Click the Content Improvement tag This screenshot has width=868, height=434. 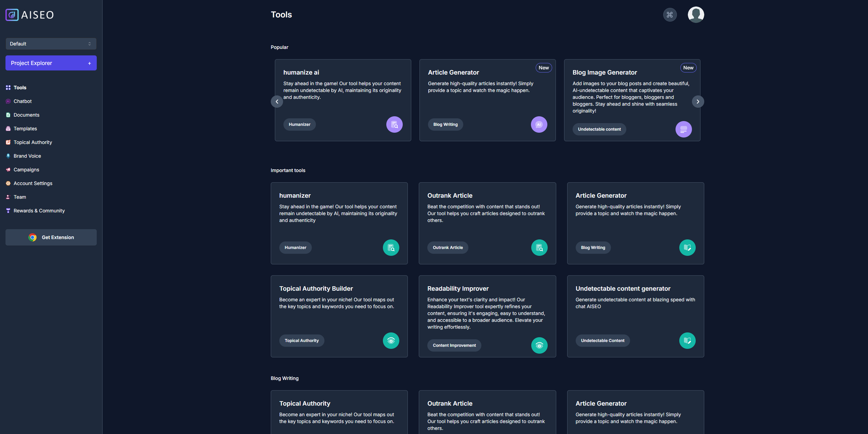(x=454, y=345)
